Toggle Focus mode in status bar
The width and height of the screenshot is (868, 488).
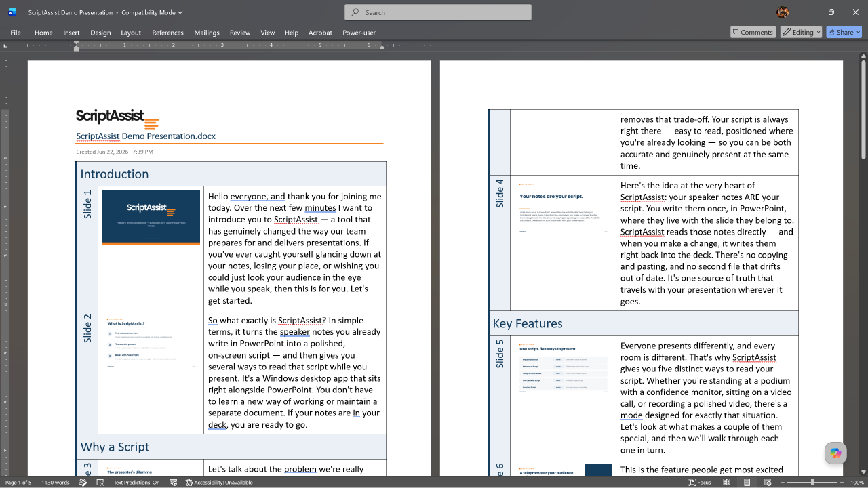[x=700, y=483]
